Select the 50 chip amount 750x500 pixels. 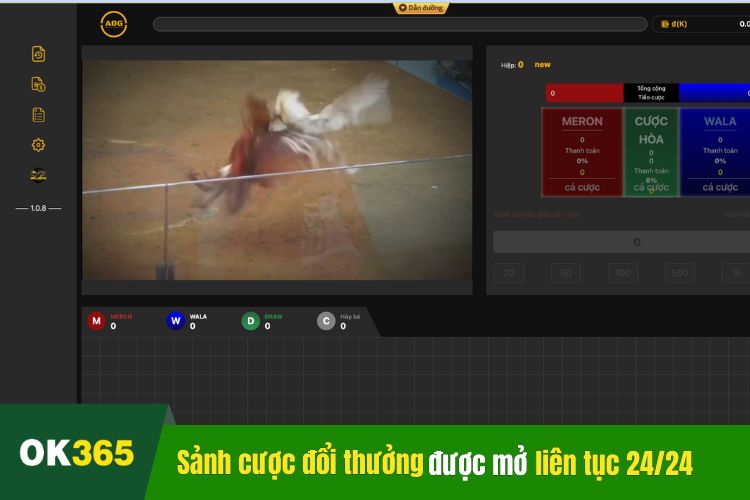point(566,273)
